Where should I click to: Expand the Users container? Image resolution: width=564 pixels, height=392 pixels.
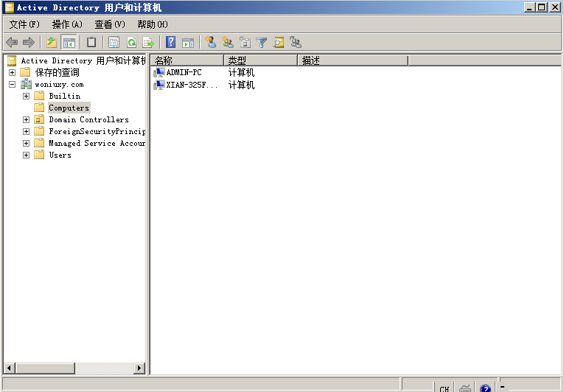coord(26,155)
